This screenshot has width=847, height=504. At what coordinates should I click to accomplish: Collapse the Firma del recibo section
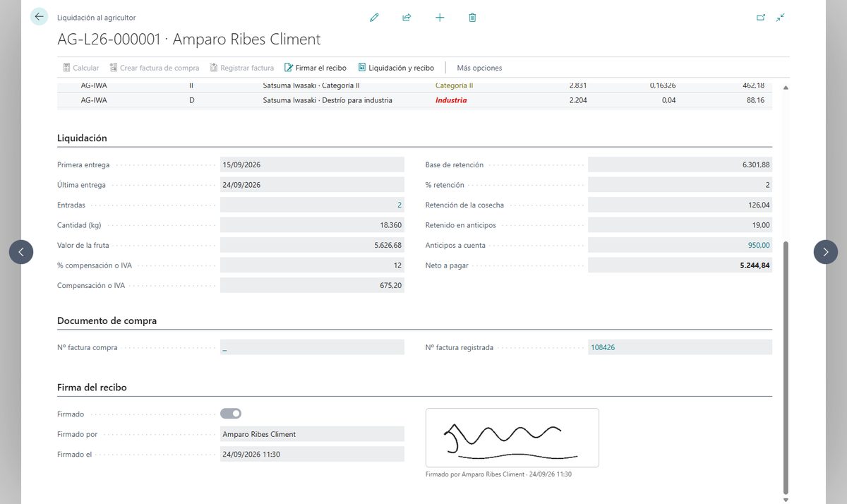92,388
